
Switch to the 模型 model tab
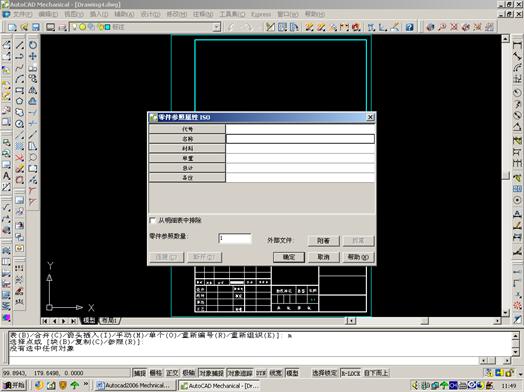(x=89, y=320)
